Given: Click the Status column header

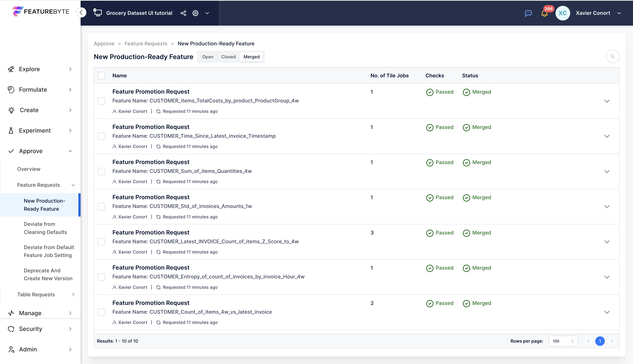Looking at the screenshot, I should [470, 76].
